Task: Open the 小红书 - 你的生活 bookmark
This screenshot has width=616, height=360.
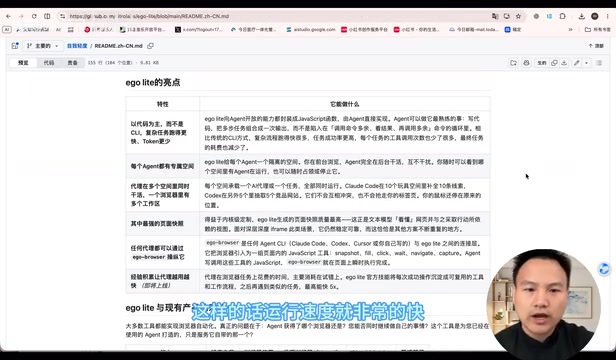Action: (416, 29)
